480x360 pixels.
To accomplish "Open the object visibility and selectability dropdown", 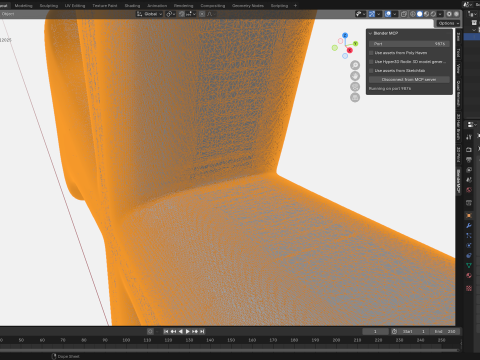I will (x=360, y=14).
